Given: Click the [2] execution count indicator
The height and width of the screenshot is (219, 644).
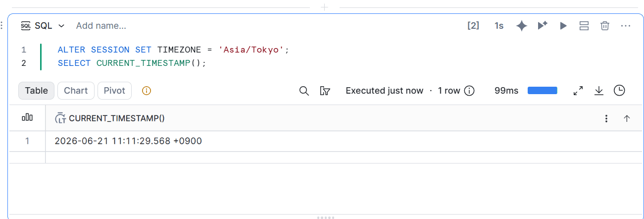Looking at the screenshot, I should tap(473, 26).
